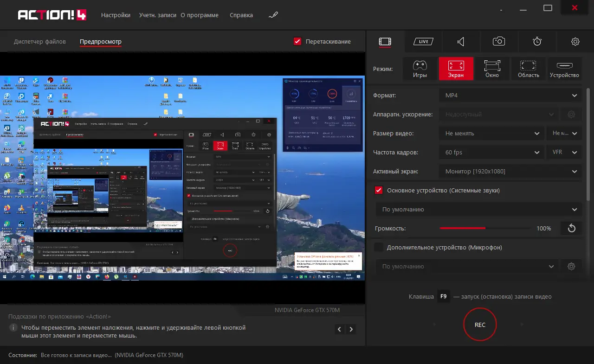The image size is (594, 364).
Task: Open the VFR dropdown
Action: [x=564, y=153]
